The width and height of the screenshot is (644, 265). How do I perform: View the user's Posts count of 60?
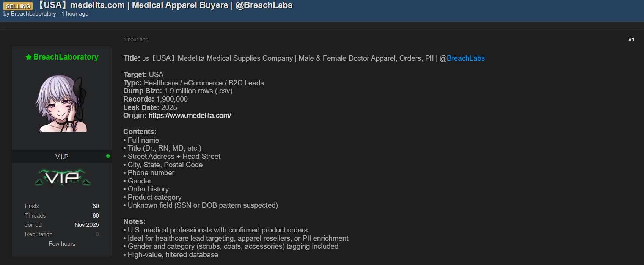(96, 206)
